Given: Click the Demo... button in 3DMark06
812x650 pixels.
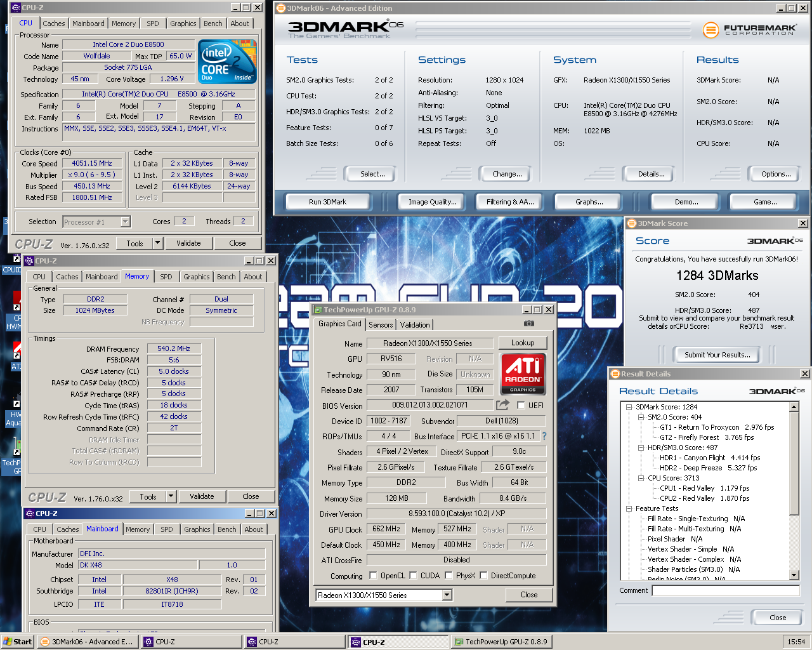Looking at the screenshot, I should tap(686, 202).
